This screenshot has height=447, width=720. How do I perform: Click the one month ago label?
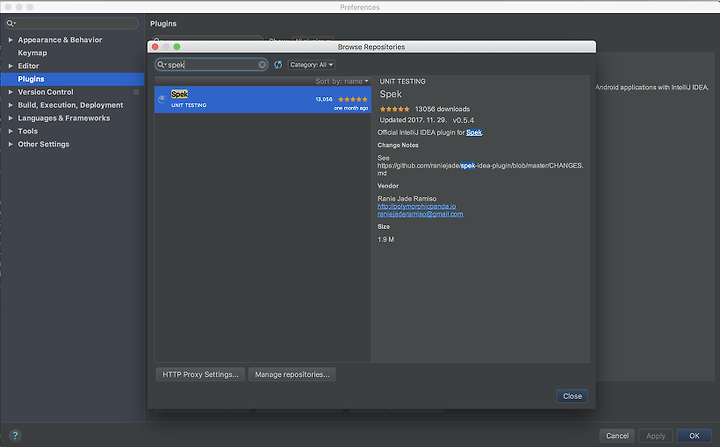click(x=351, y=108)
